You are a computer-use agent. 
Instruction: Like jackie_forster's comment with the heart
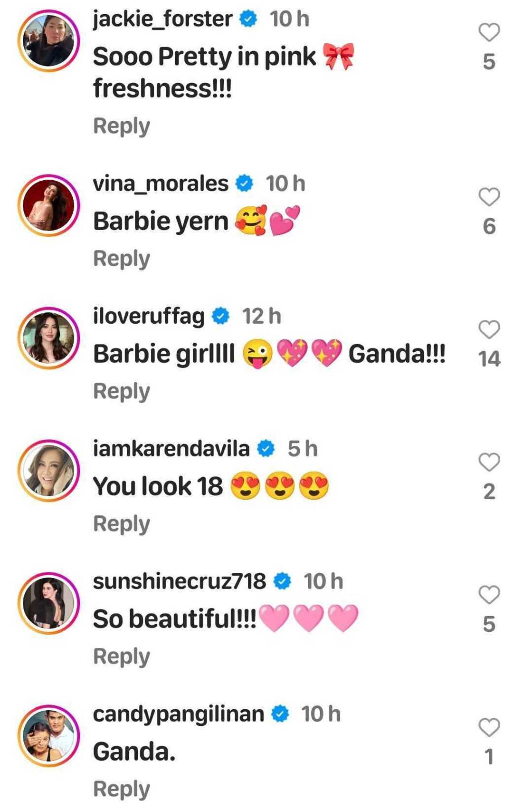coord(489,33)
